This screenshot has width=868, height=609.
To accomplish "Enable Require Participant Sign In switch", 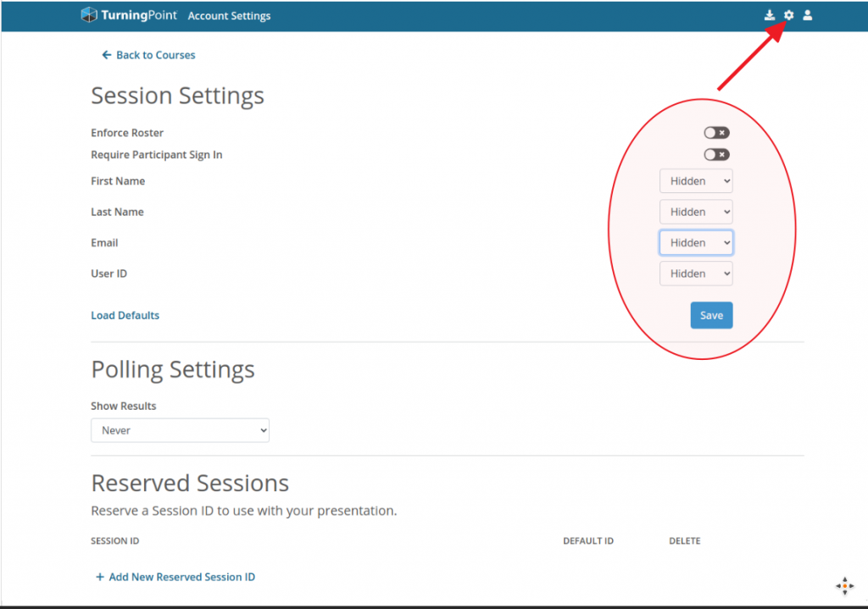I will [716, 155].
